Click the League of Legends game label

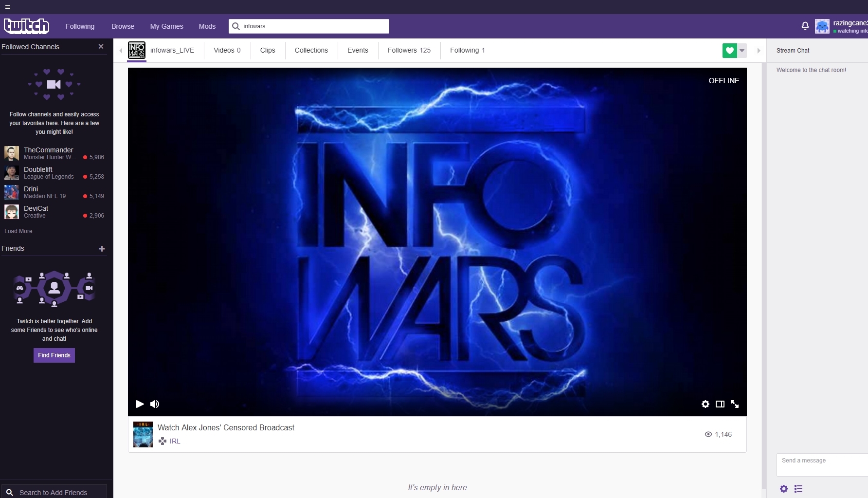coord(49,177)
